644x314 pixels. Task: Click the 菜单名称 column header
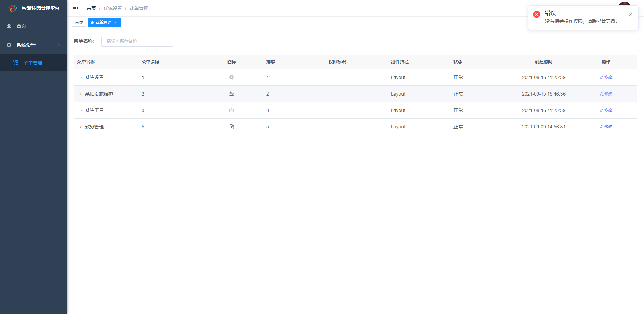(x=86, y=62)
